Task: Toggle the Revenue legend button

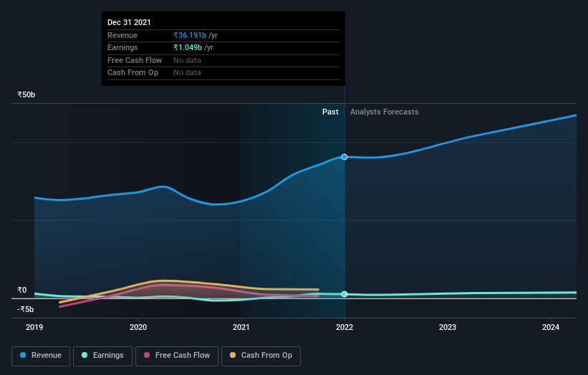Action: [41, 356]
